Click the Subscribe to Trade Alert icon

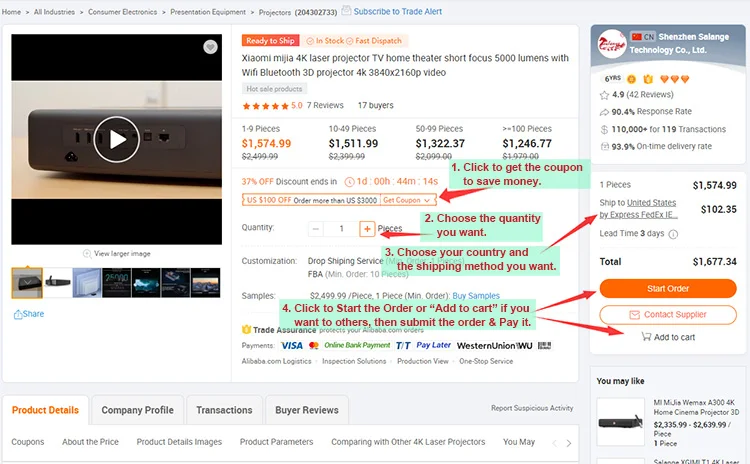tap(346, 10)
